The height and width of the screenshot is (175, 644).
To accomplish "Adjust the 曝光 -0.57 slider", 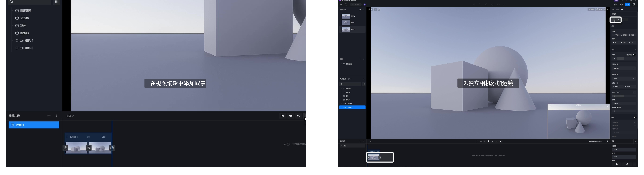I will 624,58.
